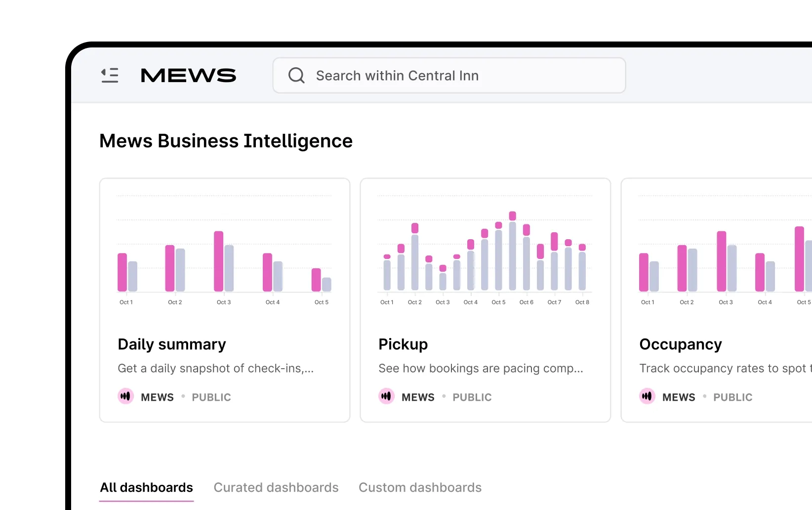
Task: Click the MEWS badge on Daily summary card
Action: click(x=125, y=396)
